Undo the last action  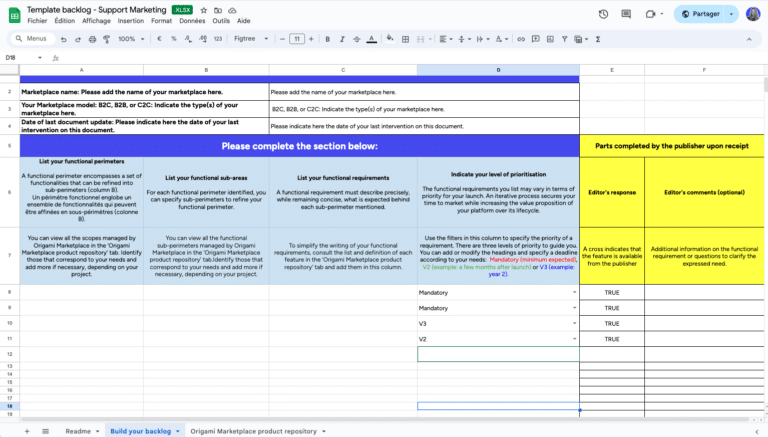(x=63, y=39)
